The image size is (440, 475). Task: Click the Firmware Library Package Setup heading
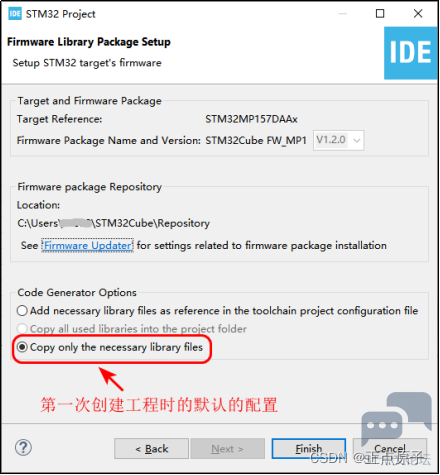click(89, 42)
